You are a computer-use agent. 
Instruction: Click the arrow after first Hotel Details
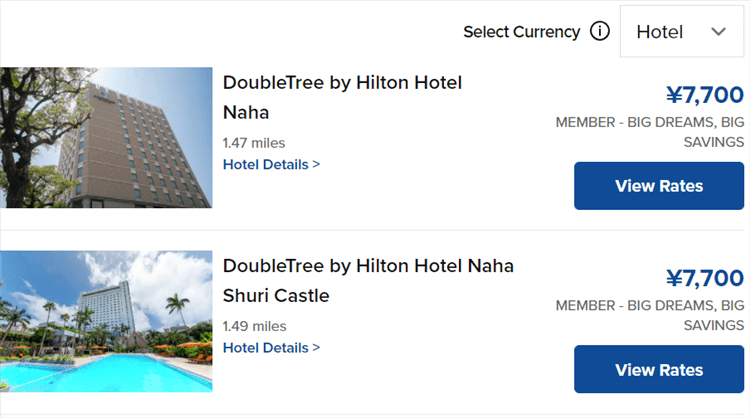point(316,164)
